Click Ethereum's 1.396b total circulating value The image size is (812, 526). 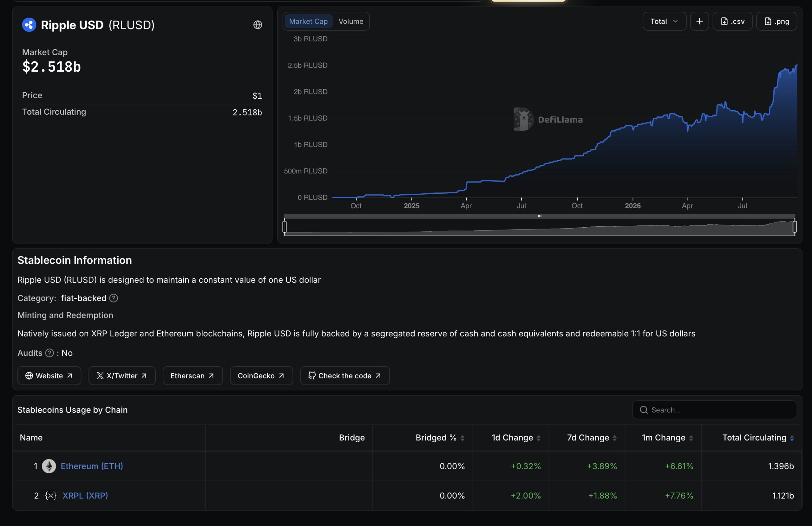pyautogui.click(x=781, y=466)
